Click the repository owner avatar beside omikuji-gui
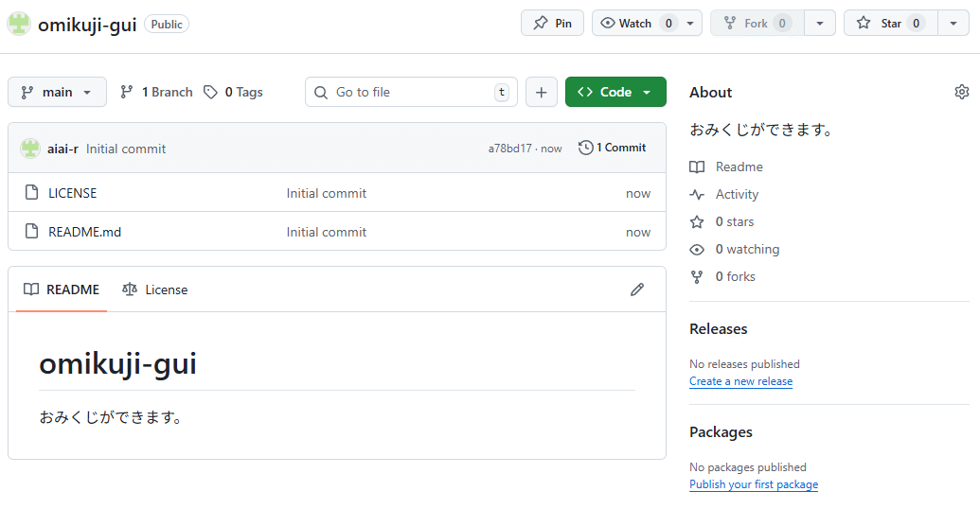Viewport: 980px width, 509px height. click(x=19, y=24)
